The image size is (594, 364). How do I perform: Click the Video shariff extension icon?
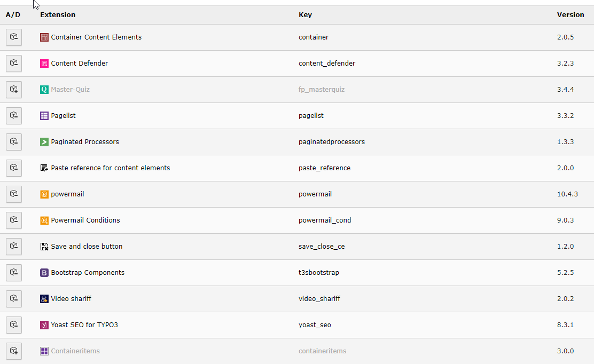click(x=44, y=298)
